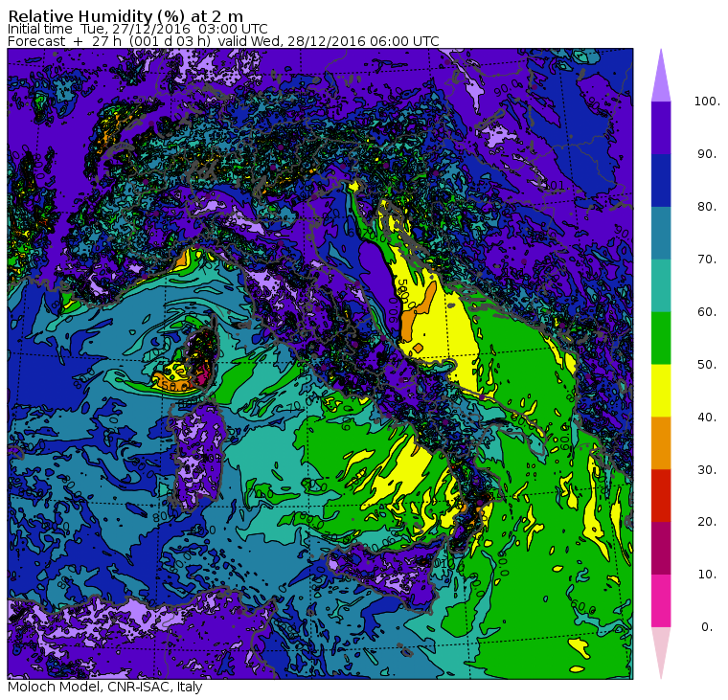Click the '10.' colorbar label

point(707,575)
